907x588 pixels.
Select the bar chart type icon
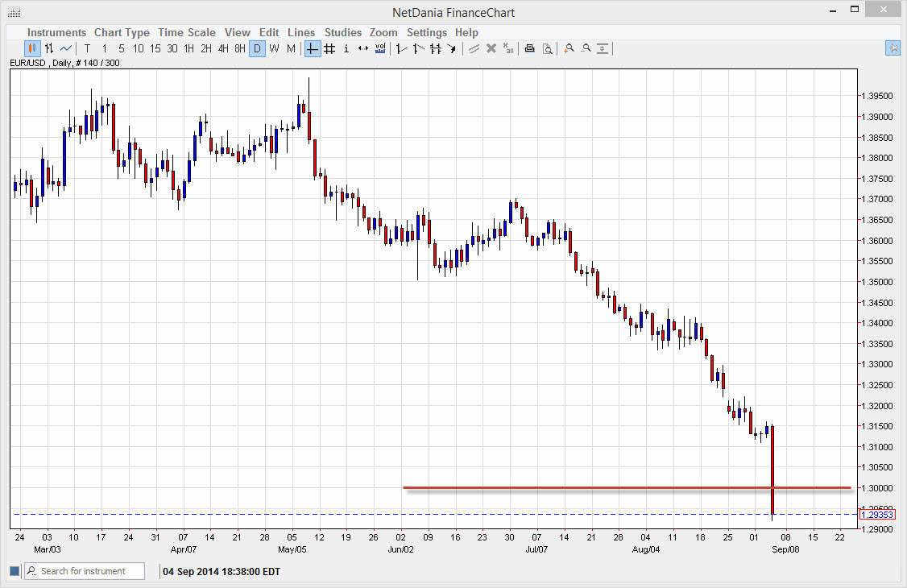(47, 48)
